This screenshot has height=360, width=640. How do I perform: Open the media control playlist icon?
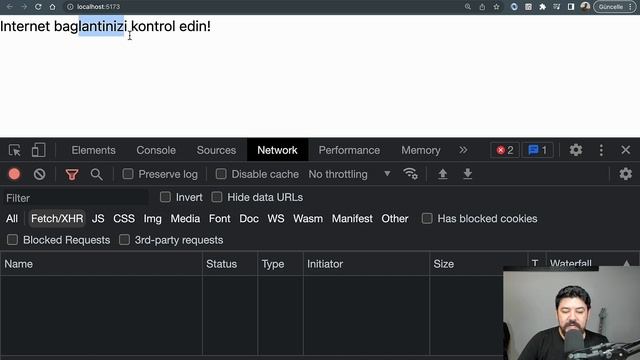[x=557, y=7]
